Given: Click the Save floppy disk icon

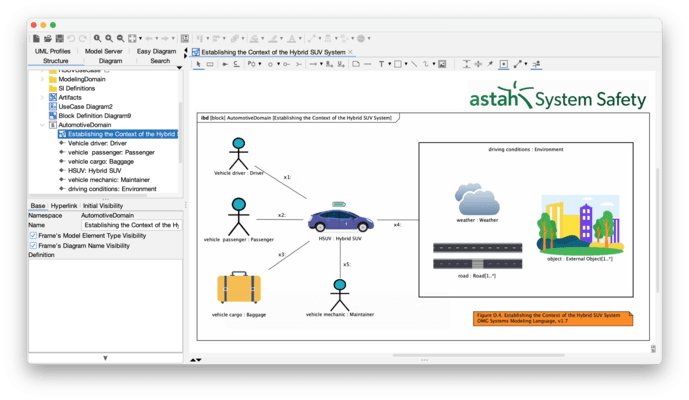Looking at the screenshot, I should click(x=60, y=39).
